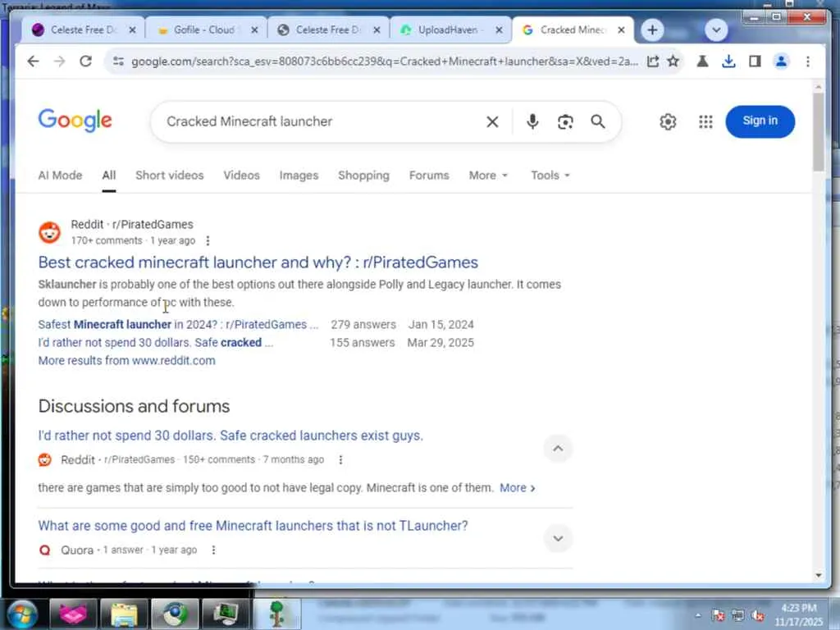Open the Chrome three-dot menu
Image resolution: width=840 pixels, height=630 pixels.
click(808, 62)
